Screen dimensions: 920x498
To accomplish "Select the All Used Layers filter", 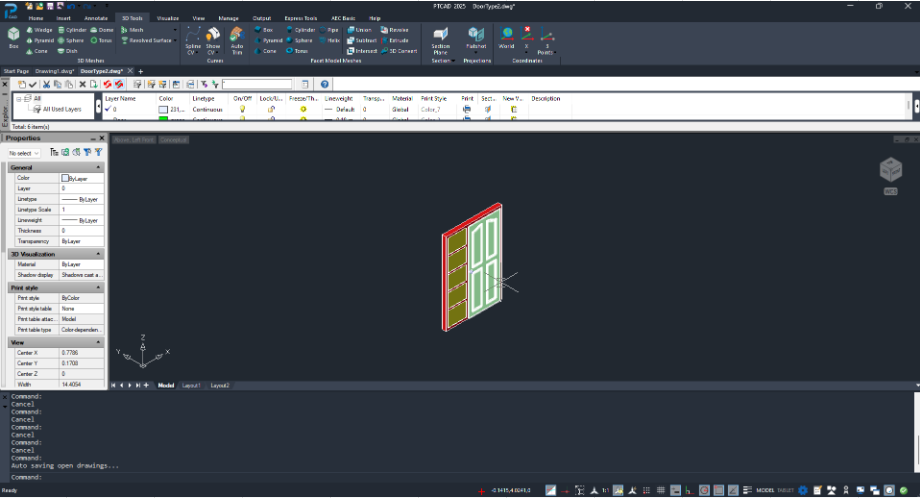I will pos(62,109).
